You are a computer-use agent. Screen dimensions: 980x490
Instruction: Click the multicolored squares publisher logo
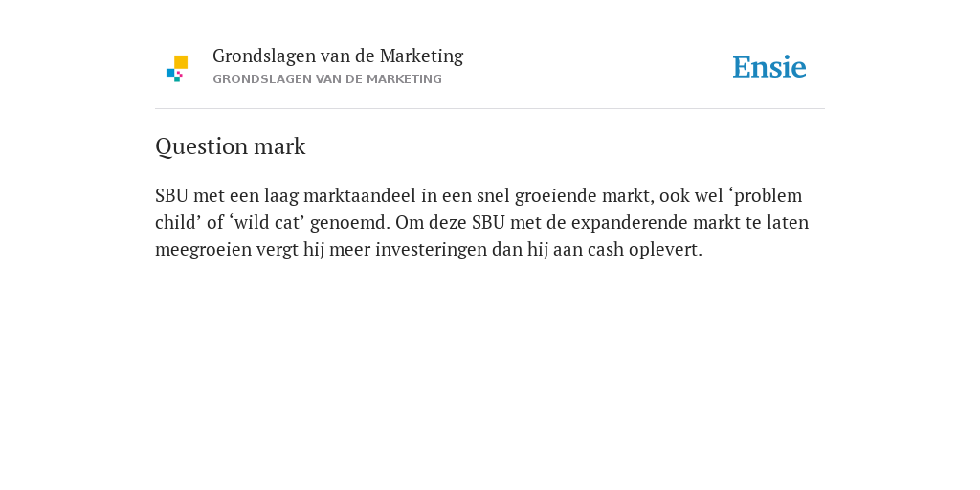pos(177,68)
